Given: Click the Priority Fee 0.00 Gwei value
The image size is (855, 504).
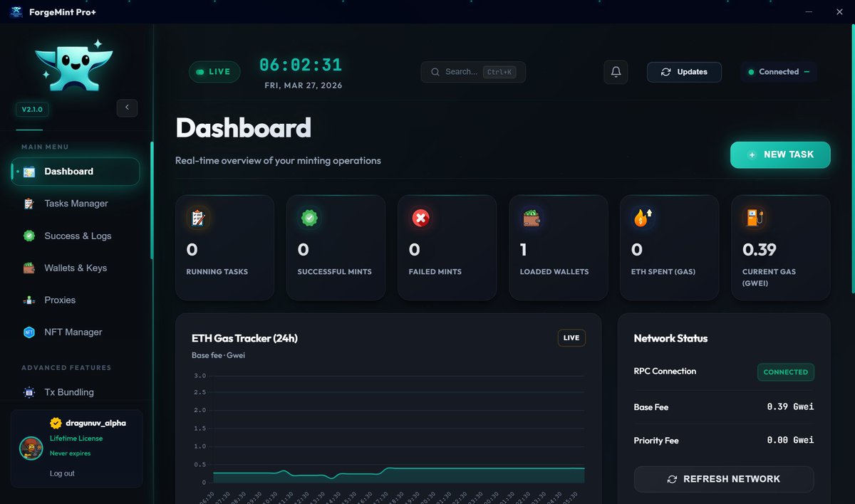Looking at the screenshot, I should (790, 440).
